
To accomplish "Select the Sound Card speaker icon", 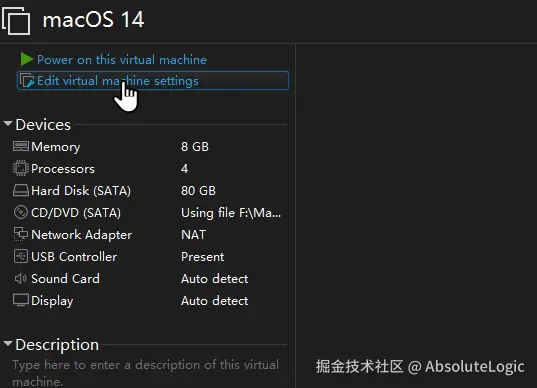I will 21,278.
